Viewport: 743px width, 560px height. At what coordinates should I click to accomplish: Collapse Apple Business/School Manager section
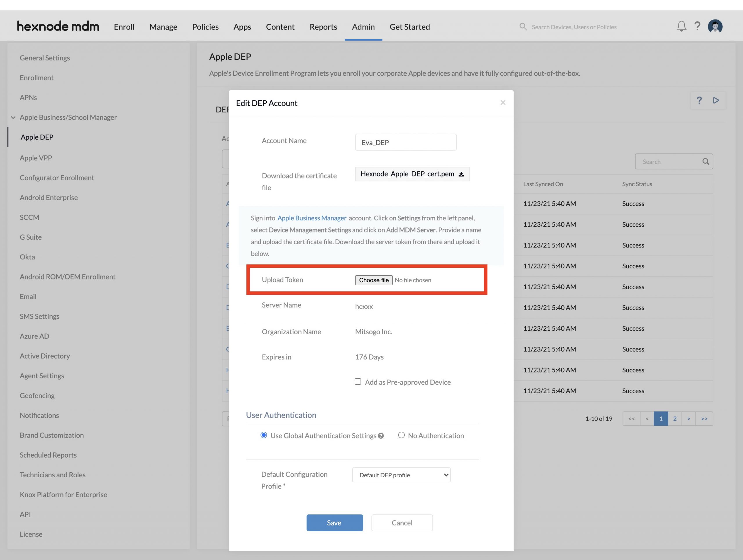(x=13, y=118)
